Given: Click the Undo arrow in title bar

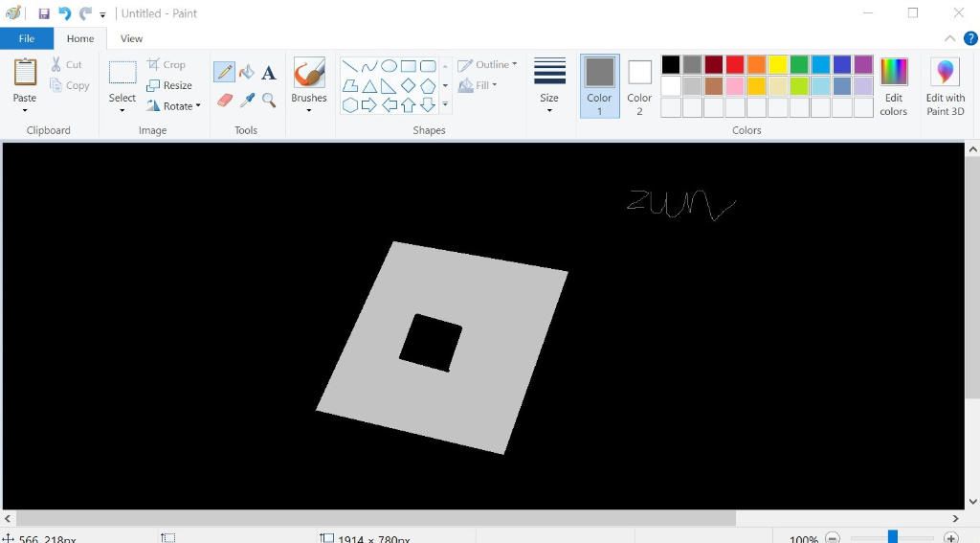Looking at the screenshot, I should tap(64, 13).
